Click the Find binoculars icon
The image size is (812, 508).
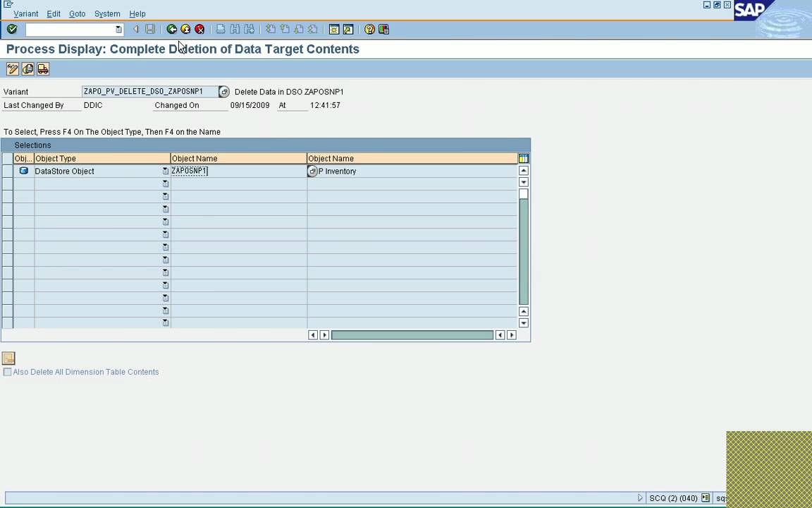[235, 30]
